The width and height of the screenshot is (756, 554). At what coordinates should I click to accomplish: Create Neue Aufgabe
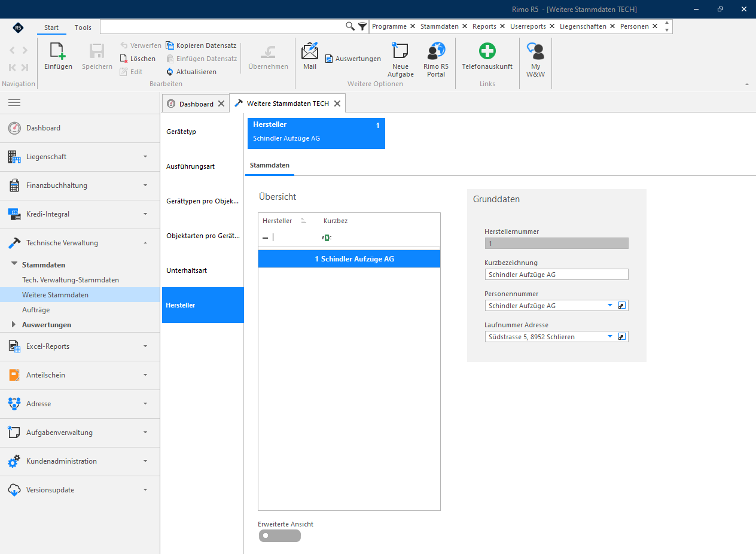click(x=400, y=60)
